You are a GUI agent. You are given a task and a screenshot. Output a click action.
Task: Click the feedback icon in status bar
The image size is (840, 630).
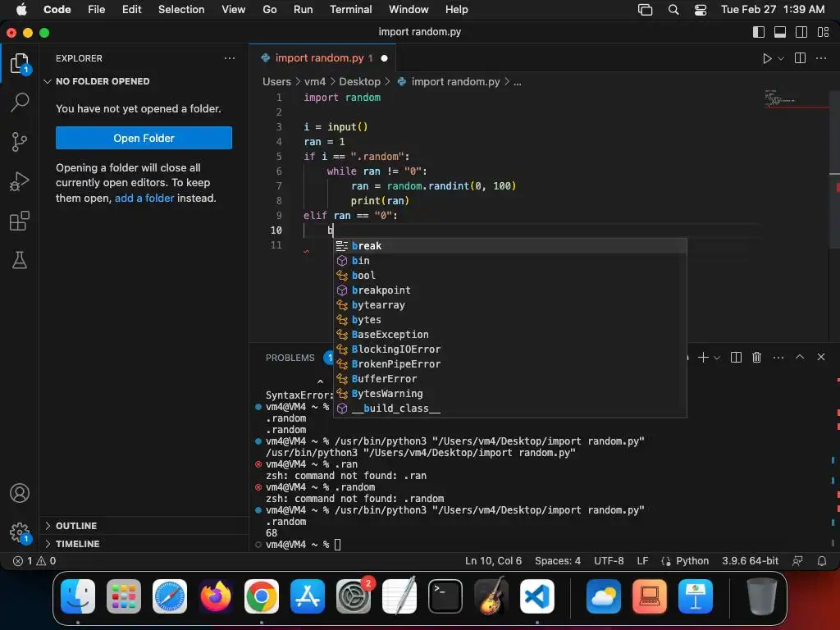tap(797, 561)
